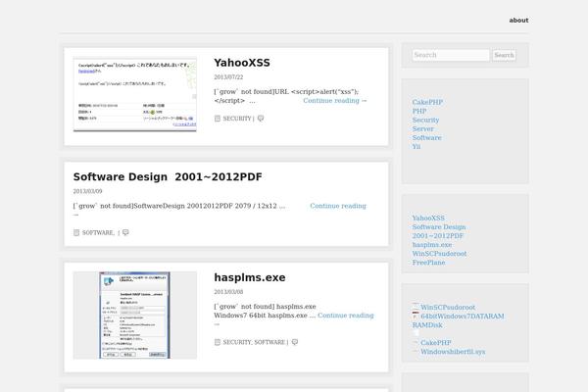Open Windowshiberfil.sys link in sidebar
This screenshot has height=392, width=588.
point(453,352)
